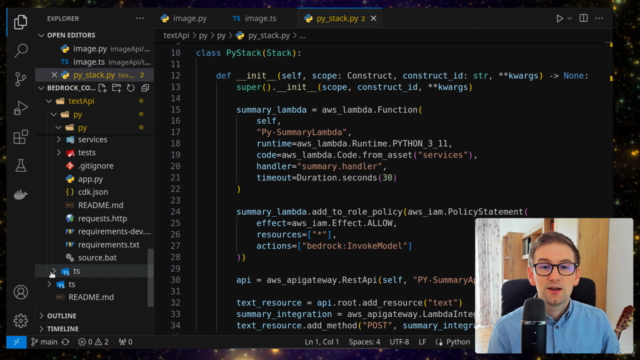This screenshot has height=360, width=640.
Task: Open README.md inside py folder
Action: (x=100, y=205)
